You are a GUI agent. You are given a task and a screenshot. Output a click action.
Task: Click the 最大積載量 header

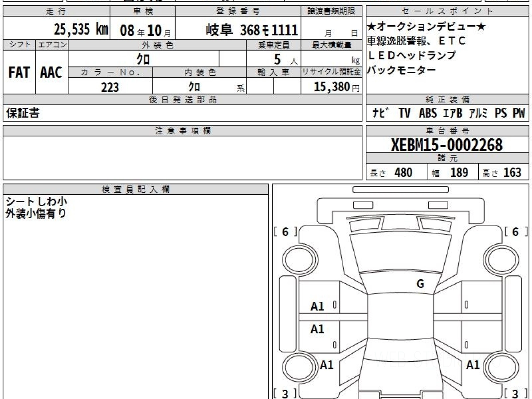[331, 45]
